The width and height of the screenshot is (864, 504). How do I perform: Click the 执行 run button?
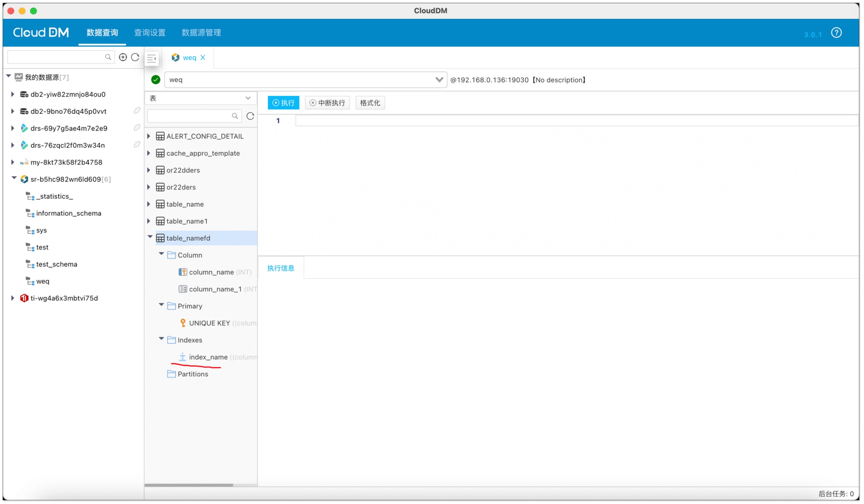pyautogui.click(x=283, y=103)
